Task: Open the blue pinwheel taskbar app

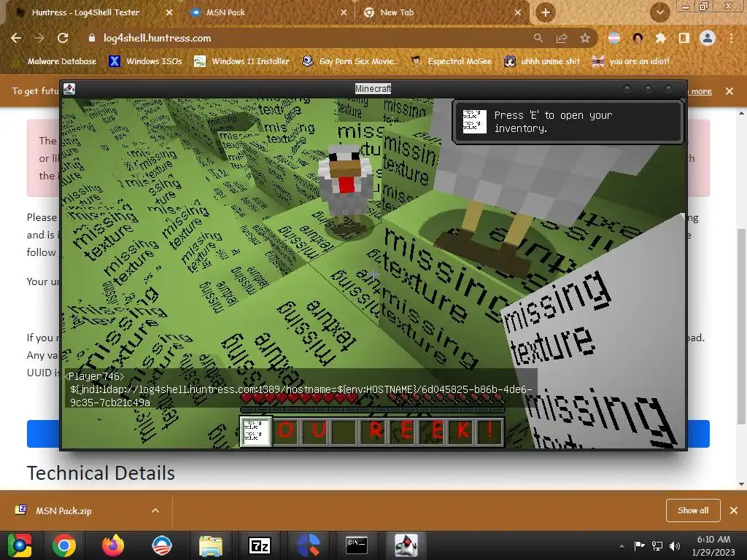Action: (x=309, y=545)
